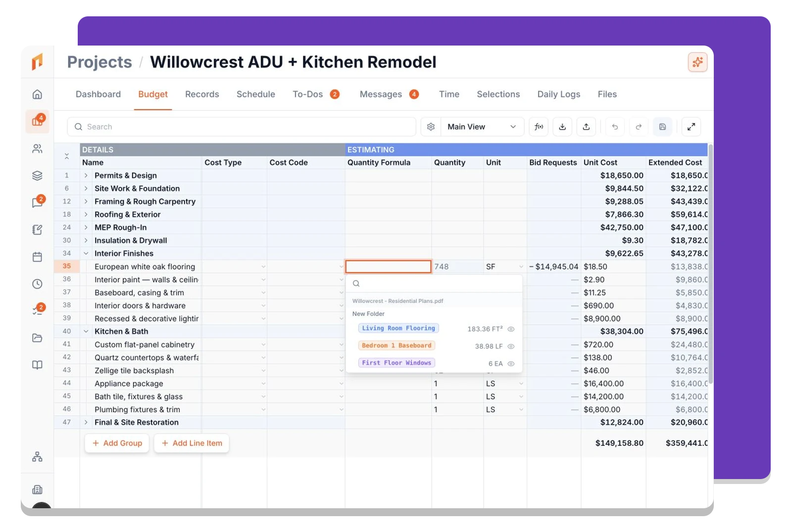Collapse the Kitchen & Bath group
Viewport: 792px width, 532px height.
86,332
